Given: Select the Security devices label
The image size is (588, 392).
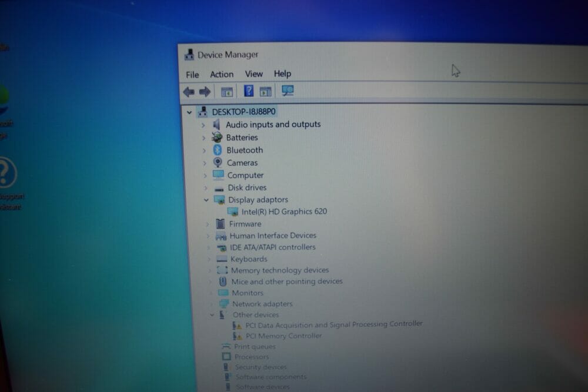Looking at the screenshot, I should 260,367.
